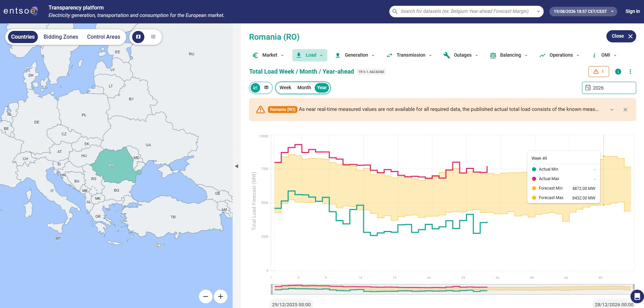The image size is (644, 308).
Task: Switch to Bidding Zones tab
Action: (61, 37)
